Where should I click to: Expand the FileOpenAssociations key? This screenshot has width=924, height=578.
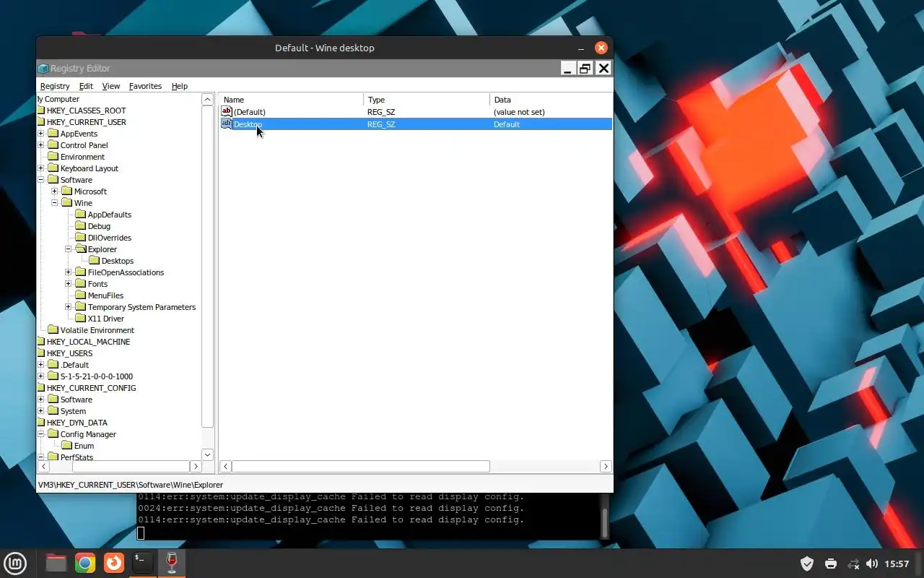pyautogui.click(x=69, y=272)
